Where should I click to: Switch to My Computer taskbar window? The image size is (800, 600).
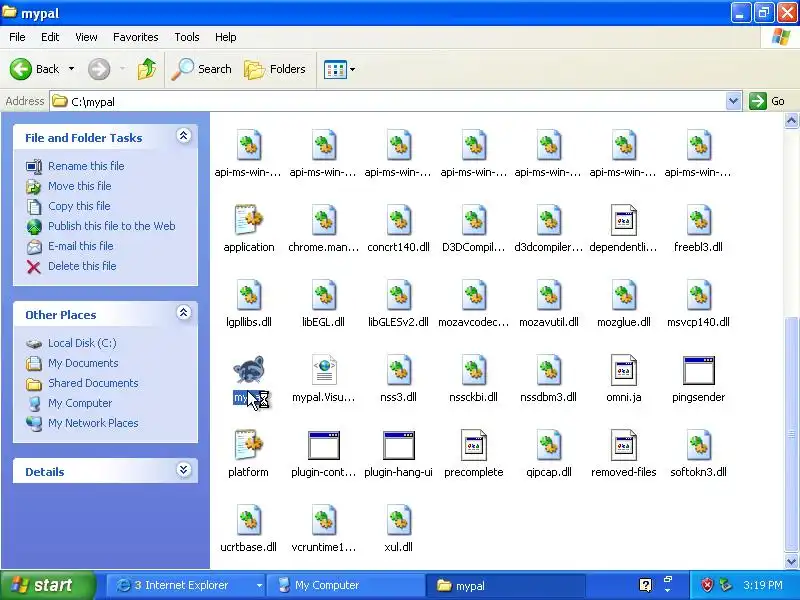tap(345, 585)
